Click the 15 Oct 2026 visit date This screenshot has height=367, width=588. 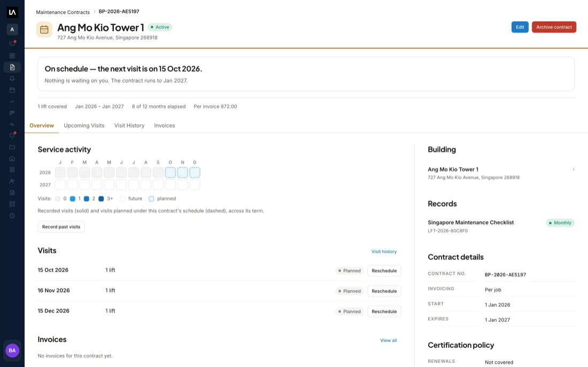click(x=53, y=270)
